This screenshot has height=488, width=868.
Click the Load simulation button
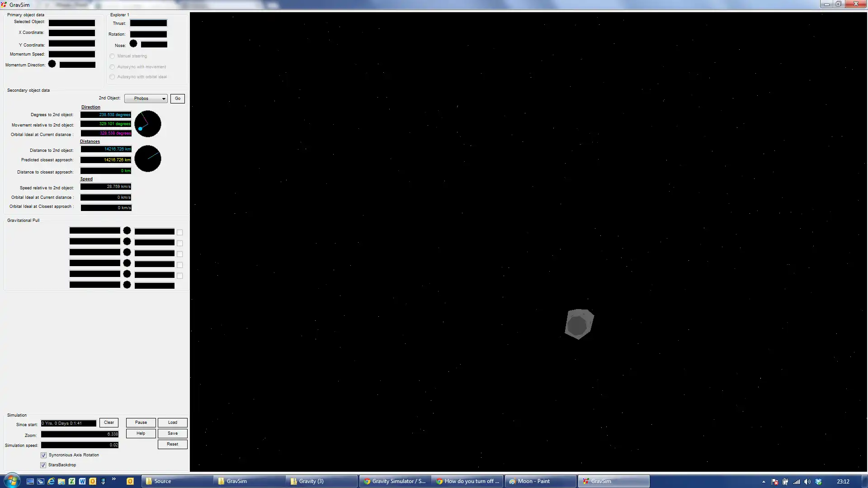[x=172, y=422]
